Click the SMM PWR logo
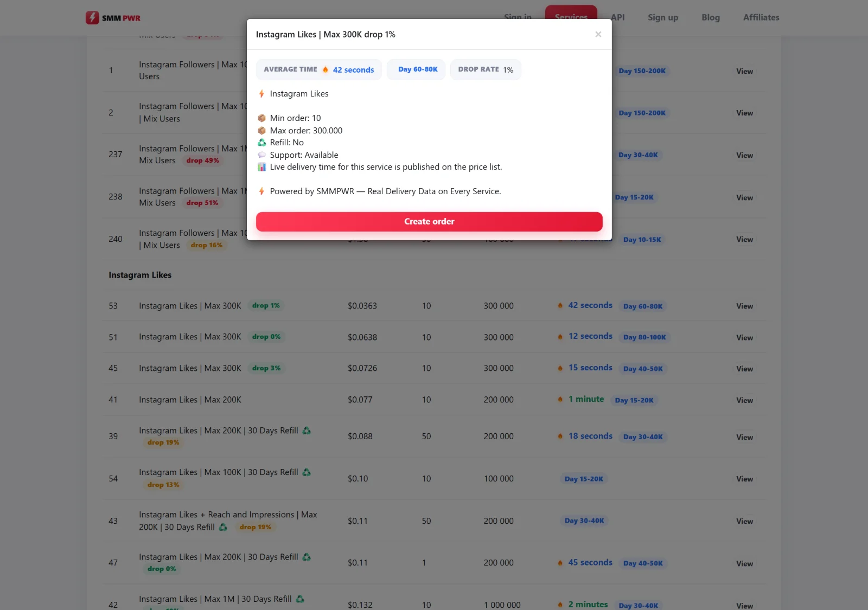868x610 pixels. pos(113,18)
